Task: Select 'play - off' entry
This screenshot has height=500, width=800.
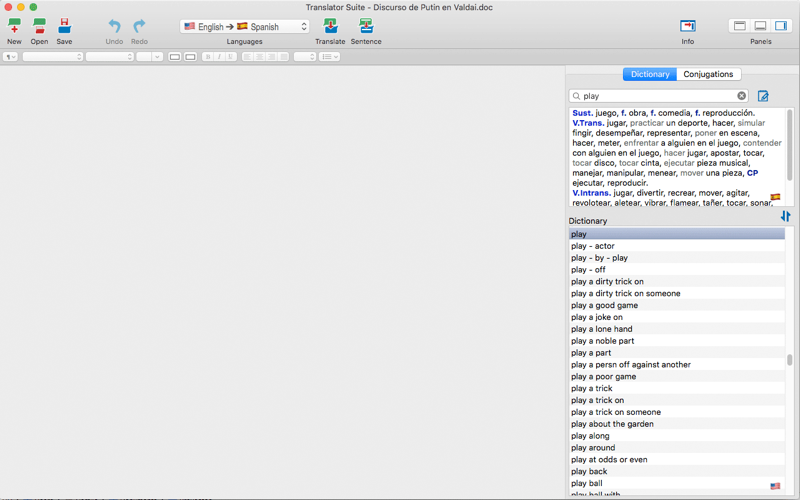Action: [677, 269]
